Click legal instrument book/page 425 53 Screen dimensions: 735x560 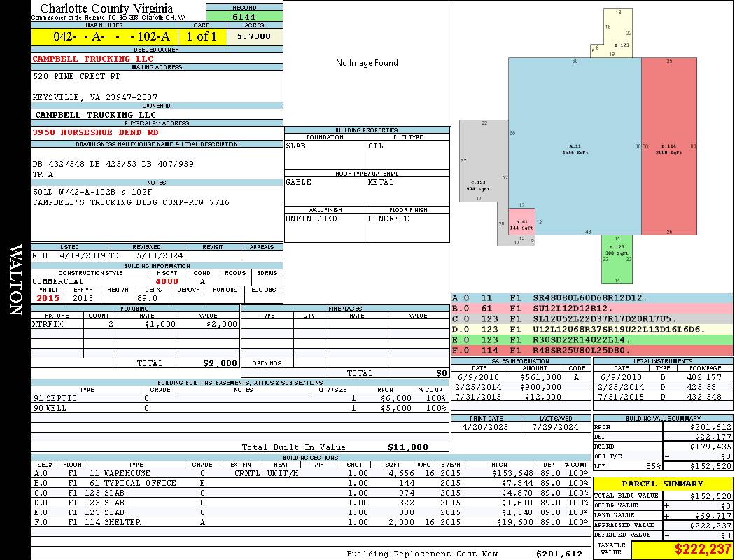[701, 387]
